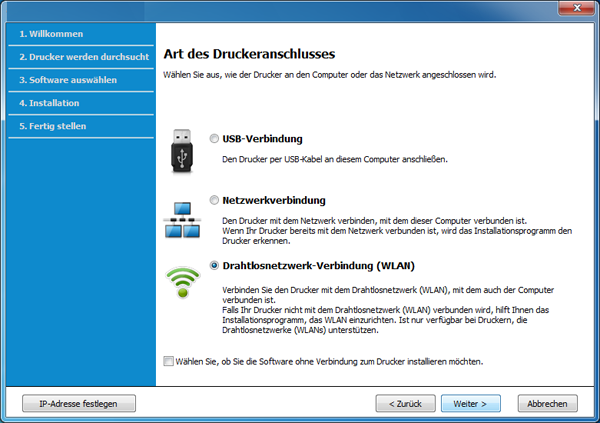
Task: Close the installer window
Action: pos(577,8)
